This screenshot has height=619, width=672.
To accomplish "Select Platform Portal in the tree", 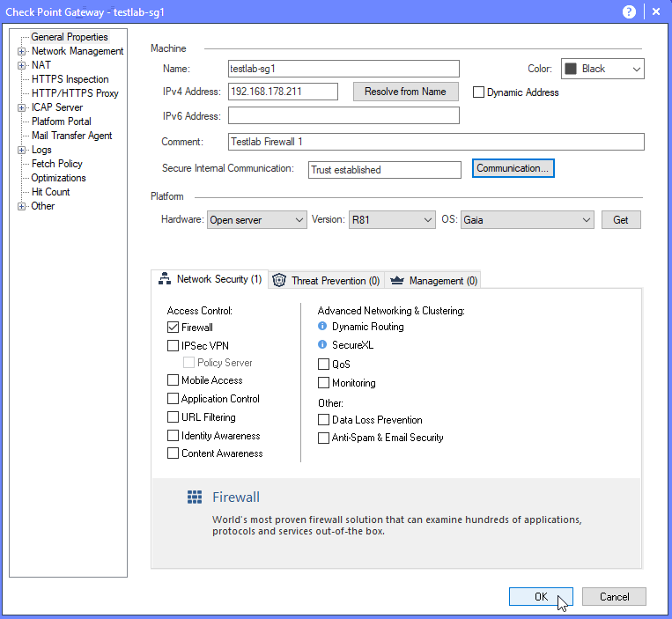I will pos(61,122).
